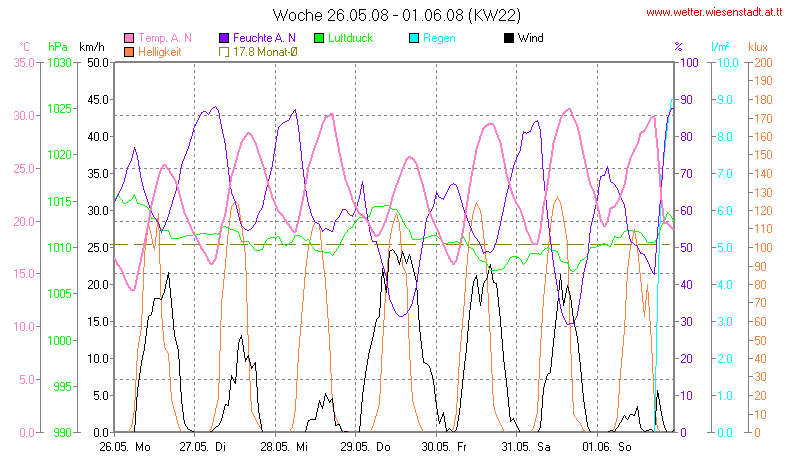The height and width of the screenshot is (460, 790).
Task: Click the 1010 pressure axis value
Action: coord(59,247)
